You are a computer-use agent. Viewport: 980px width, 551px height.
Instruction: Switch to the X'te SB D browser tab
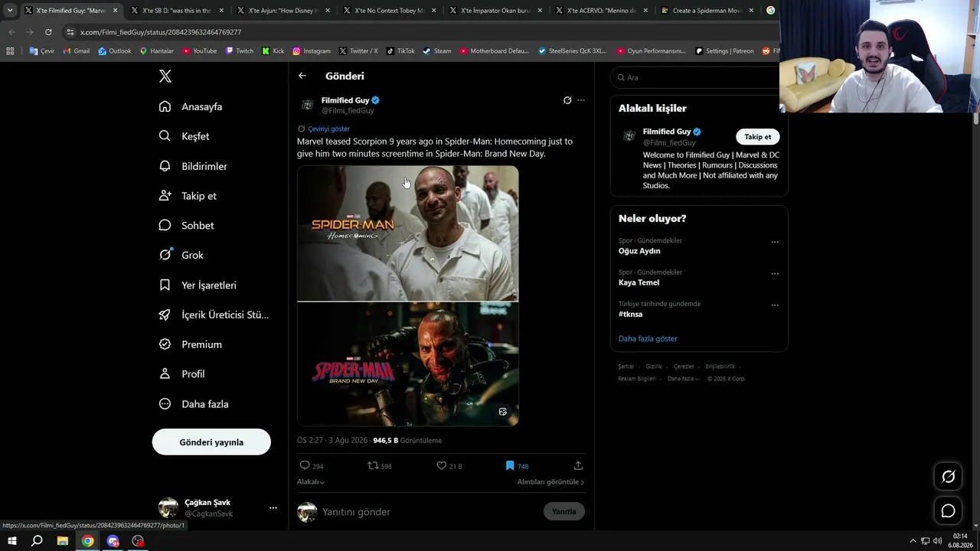176,11
